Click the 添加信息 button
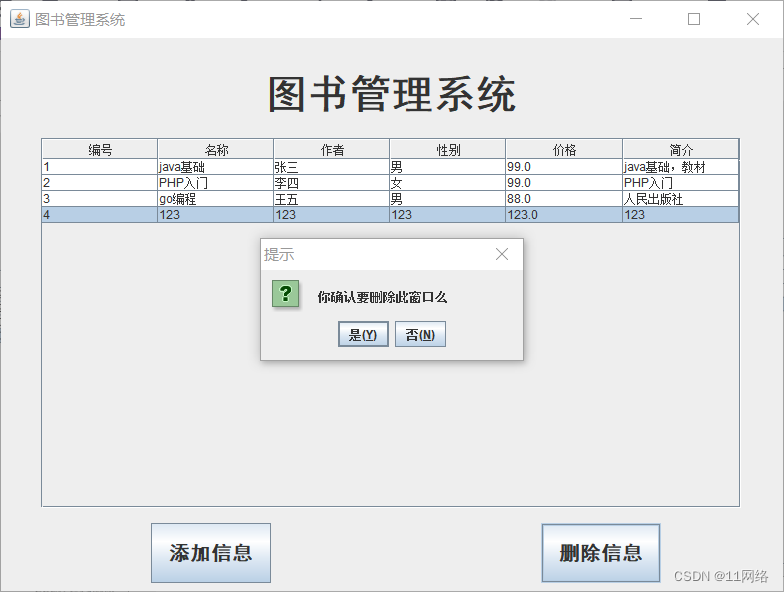 pyautogui.click(x=211, y=553)
